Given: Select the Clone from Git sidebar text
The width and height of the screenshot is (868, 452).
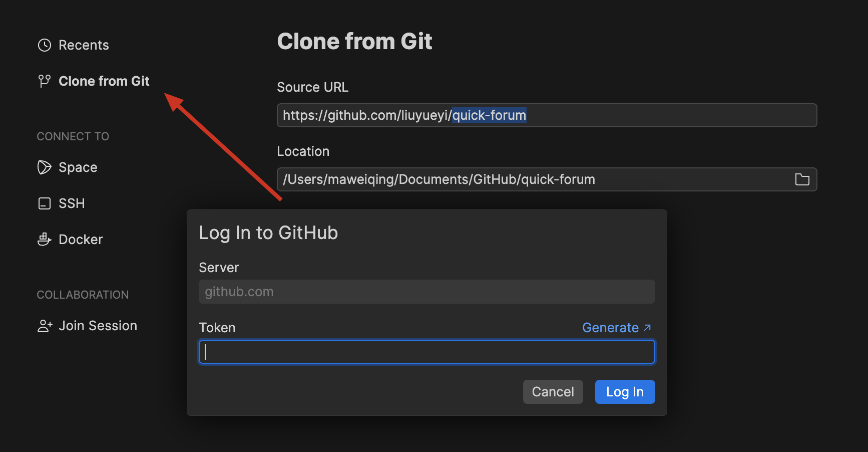Looking at the screenshot, I should coord(104,81).
